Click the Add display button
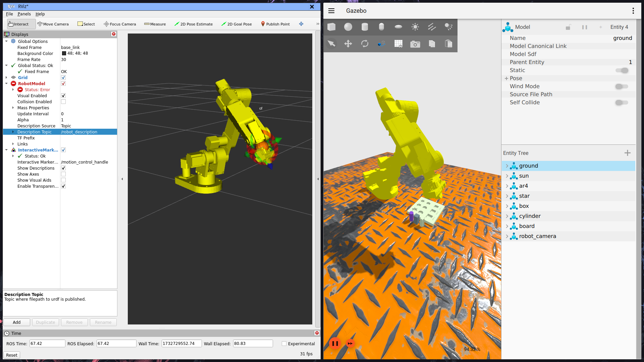 pos(17,322)
